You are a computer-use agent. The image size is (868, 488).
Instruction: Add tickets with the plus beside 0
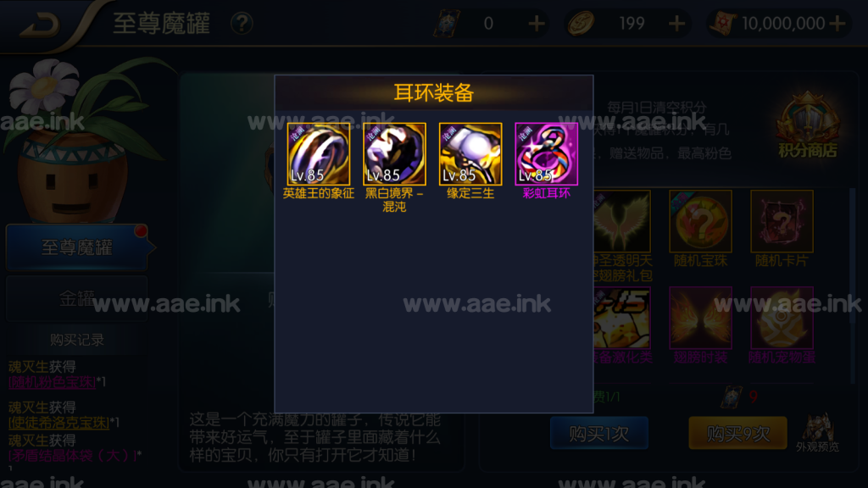click(536, 24)
